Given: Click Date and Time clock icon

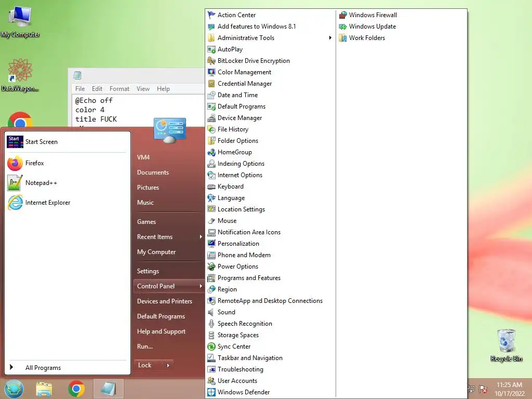Looking at the screenshot, I should (211, 95).
